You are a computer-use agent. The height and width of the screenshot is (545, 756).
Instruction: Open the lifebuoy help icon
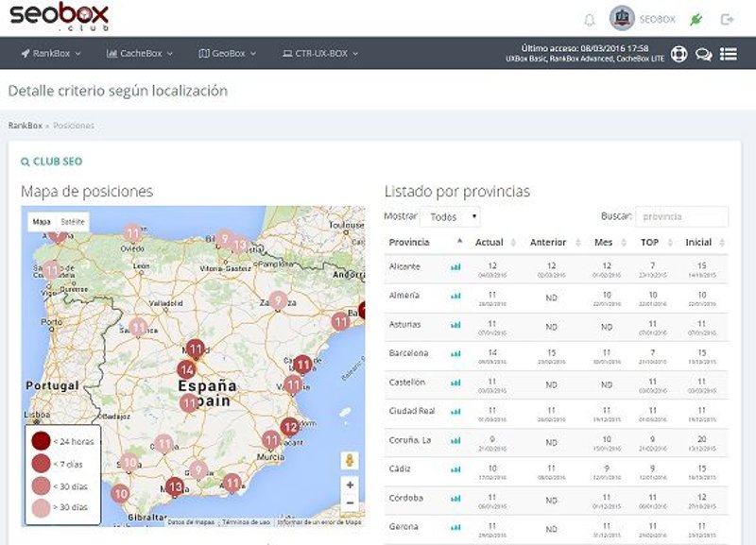(679, 54)
